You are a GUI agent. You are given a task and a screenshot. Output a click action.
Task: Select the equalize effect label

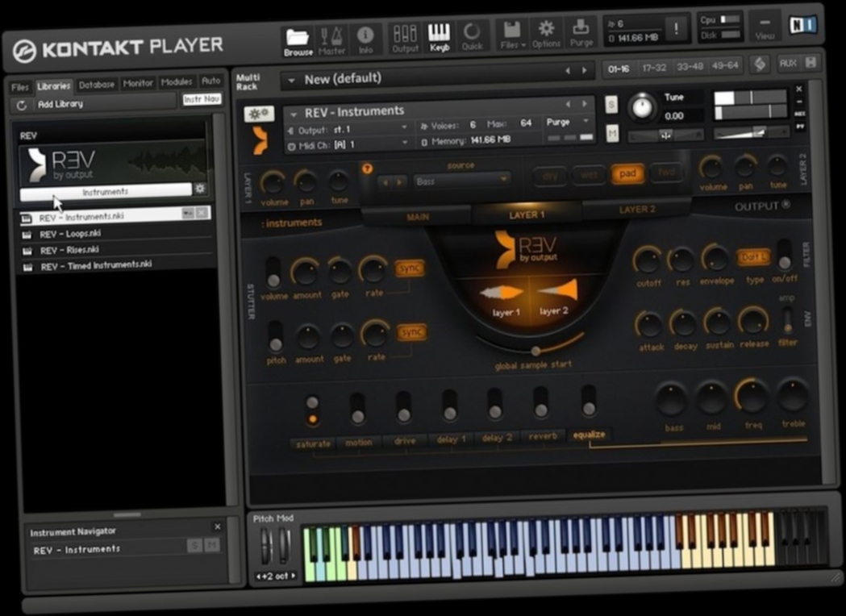point(589,435)
